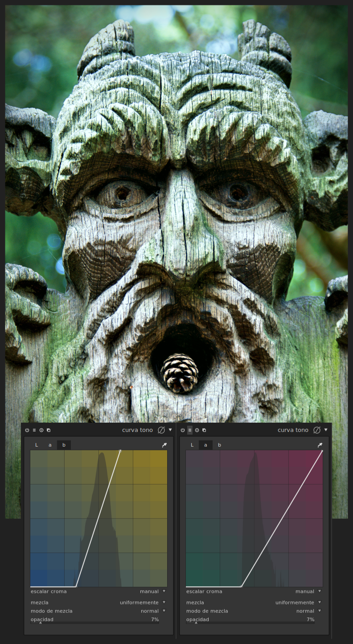
Task: Open mezcla dropdown in right panel
Action: [x=254, y=603]
